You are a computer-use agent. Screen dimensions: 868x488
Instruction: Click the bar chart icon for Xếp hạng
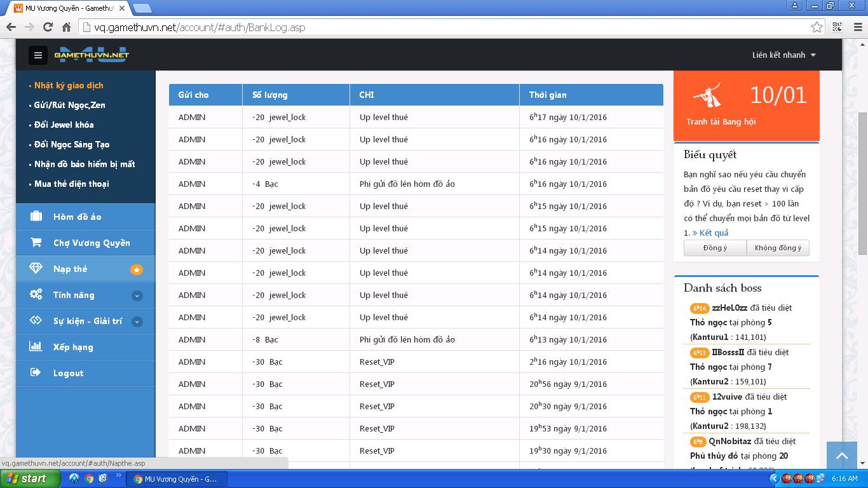point(36,347)
